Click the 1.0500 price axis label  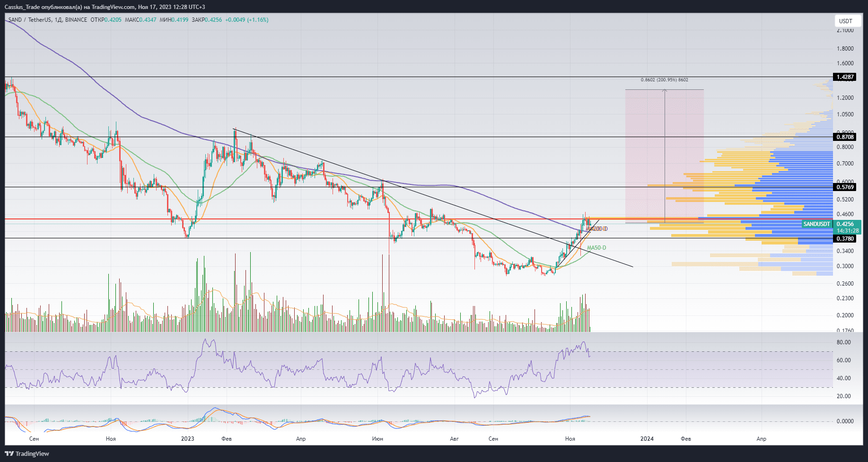click(845, 114)
